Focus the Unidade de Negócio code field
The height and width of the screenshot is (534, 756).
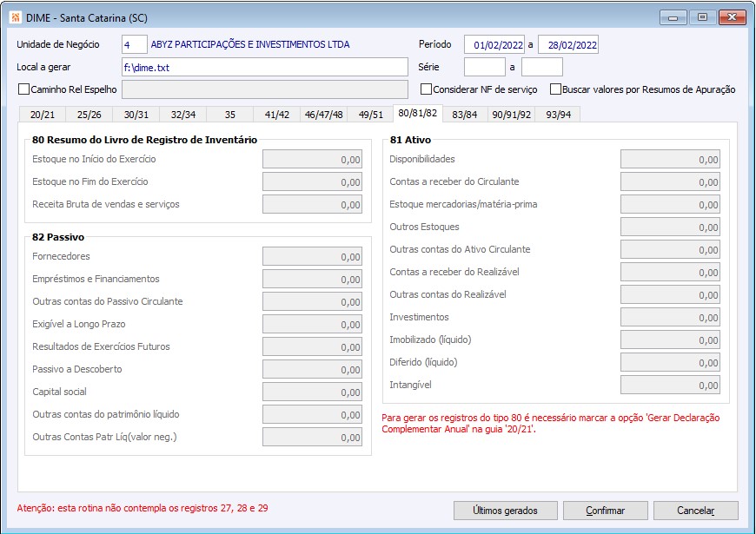pyautogui.click(x=135, y=44)
